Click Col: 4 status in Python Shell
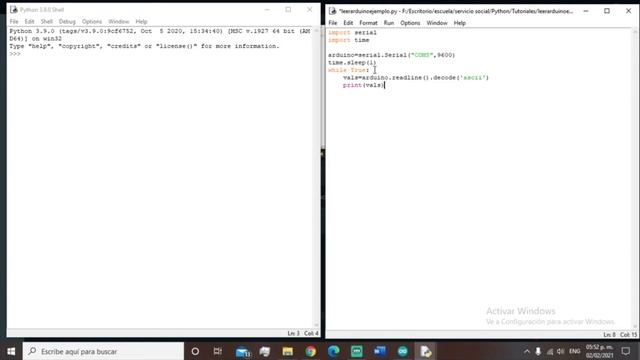Viewport: 640px width, 360px height. point(311,333)
